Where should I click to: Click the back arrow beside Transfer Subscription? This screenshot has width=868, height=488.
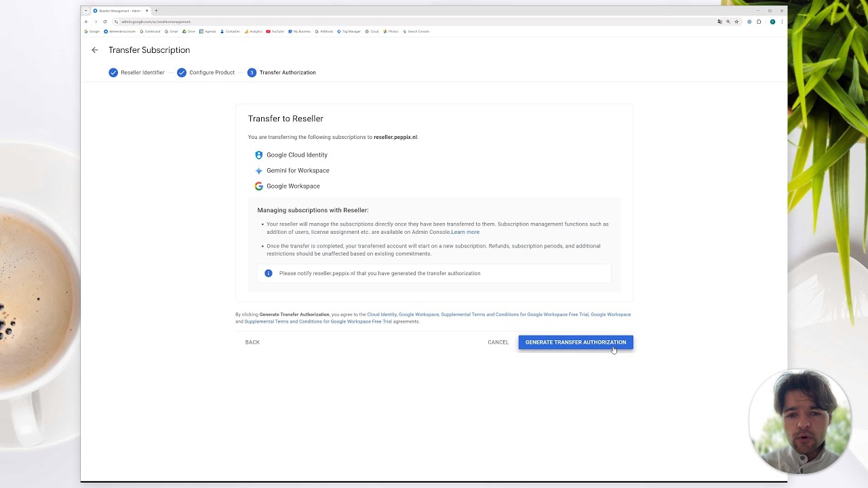pos(95,50)
